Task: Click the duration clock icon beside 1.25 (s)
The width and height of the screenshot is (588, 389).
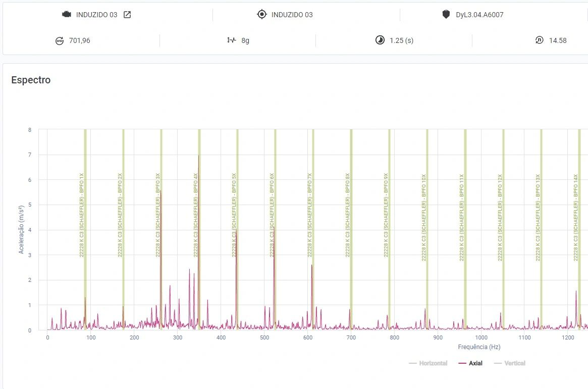Action: [380, 40]
